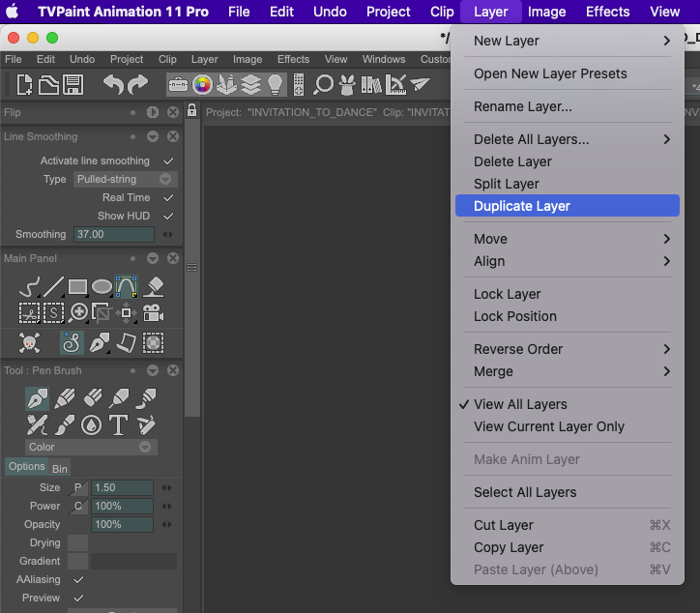Viewport: 700px width, 613px height.
Task: Click the Save floppy disk icon
Action: click(73, 84)
